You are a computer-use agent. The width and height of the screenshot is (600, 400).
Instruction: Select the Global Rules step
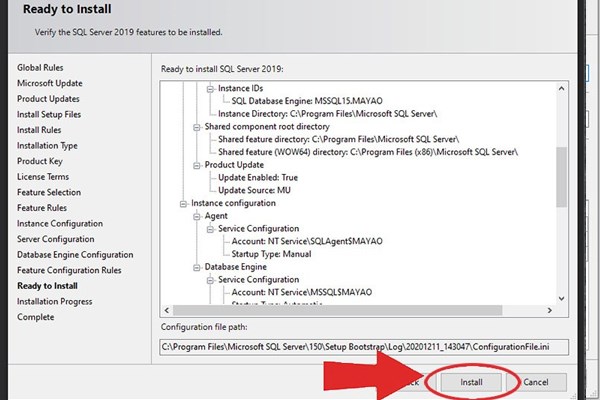click(40, 68)
